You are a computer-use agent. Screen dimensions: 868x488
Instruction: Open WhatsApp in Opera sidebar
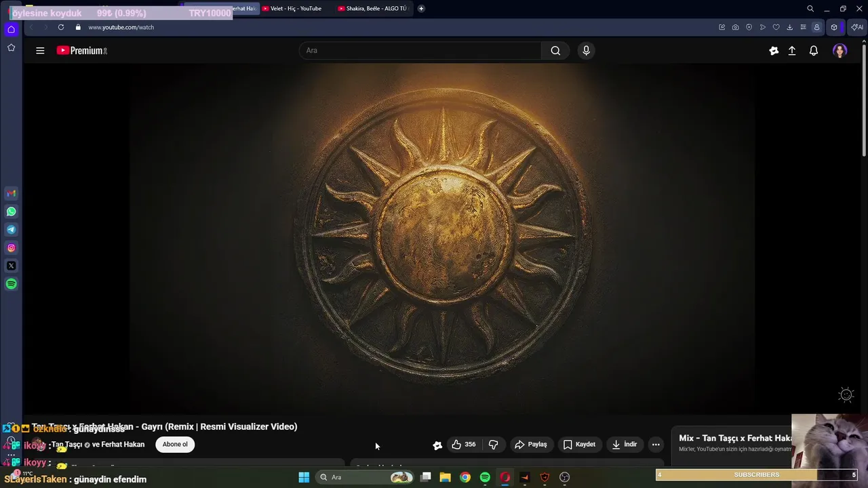[x=11, y=211]
